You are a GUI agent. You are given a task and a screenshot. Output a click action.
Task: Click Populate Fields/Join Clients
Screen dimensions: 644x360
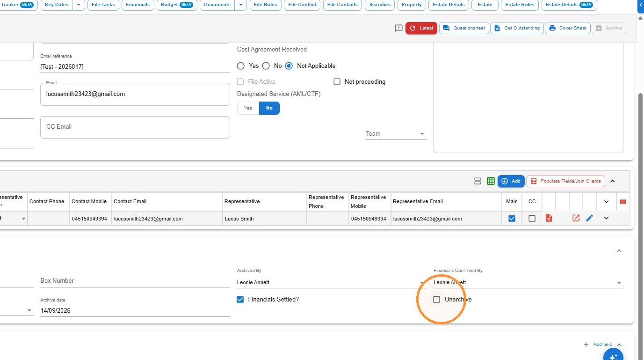(565, 181)
